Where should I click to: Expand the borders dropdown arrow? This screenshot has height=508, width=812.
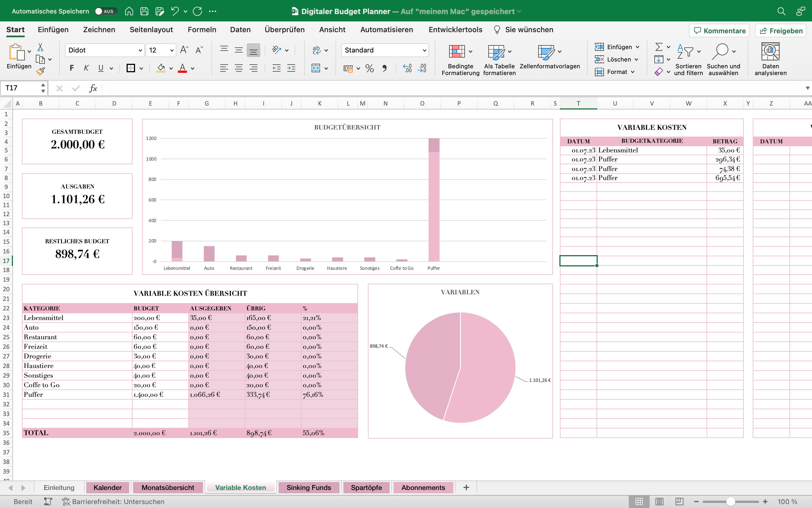pos(141,69)
